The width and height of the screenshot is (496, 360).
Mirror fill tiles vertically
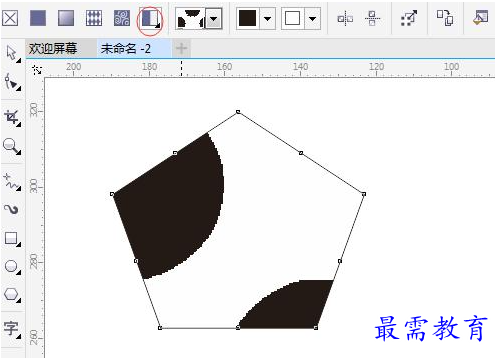point(372,18)
